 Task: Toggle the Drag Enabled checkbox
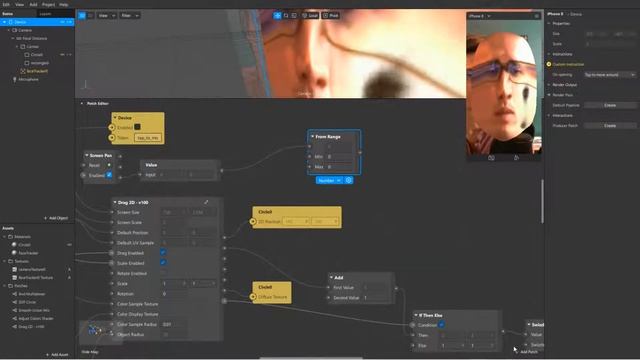pyautogui.click(x=163, y=253)
